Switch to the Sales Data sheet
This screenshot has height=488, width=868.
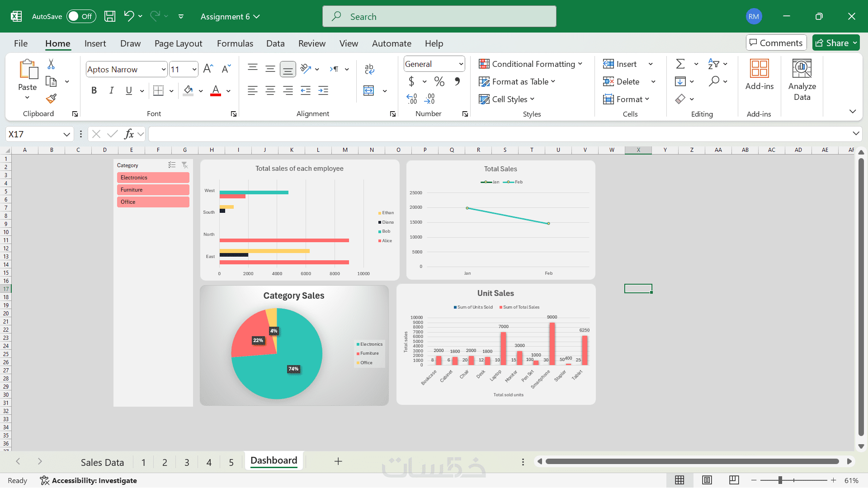[x=102, y=462]
